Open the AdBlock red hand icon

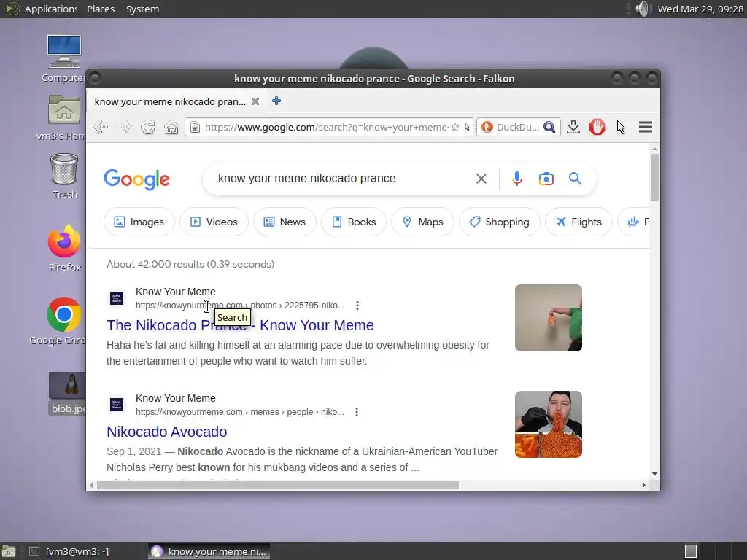tap(597, 127)
